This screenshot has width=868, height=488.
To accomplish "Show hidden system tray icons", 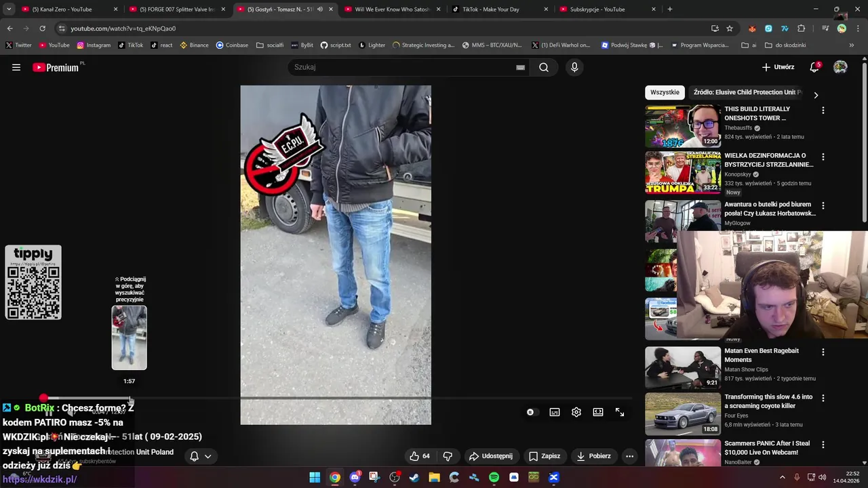I will [x=782, y=477].
